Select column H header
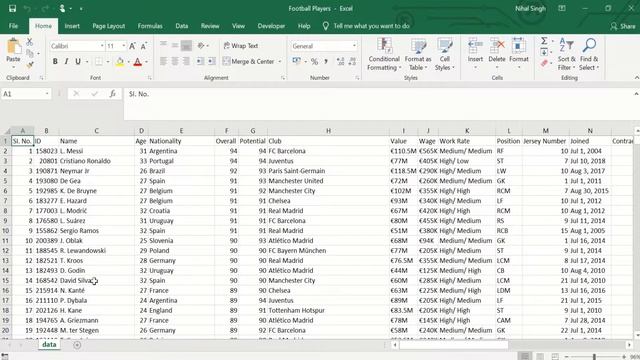 coord(328,131)
